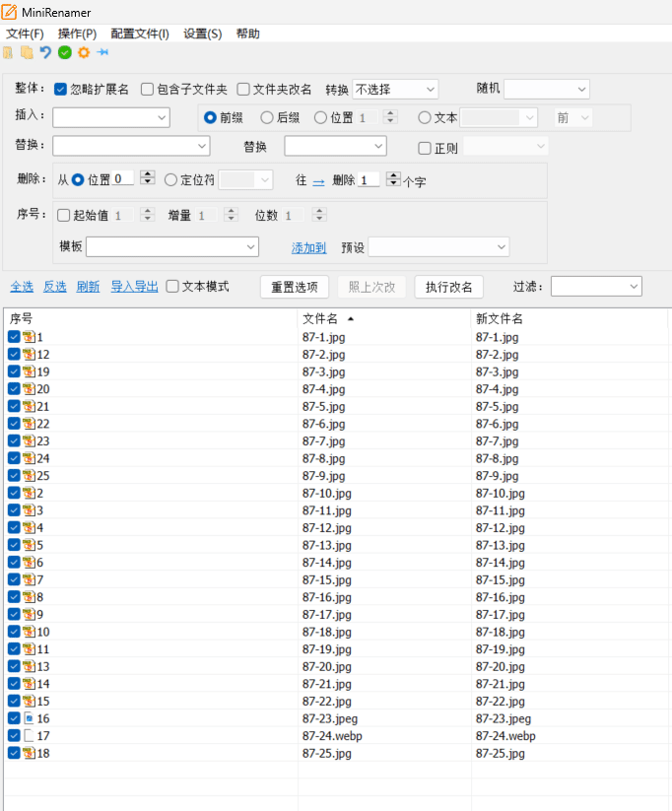Viewport: 672px width, 811px height.
Task: Enable the 起始值 checkbox
Action: [x=64, y=215]
